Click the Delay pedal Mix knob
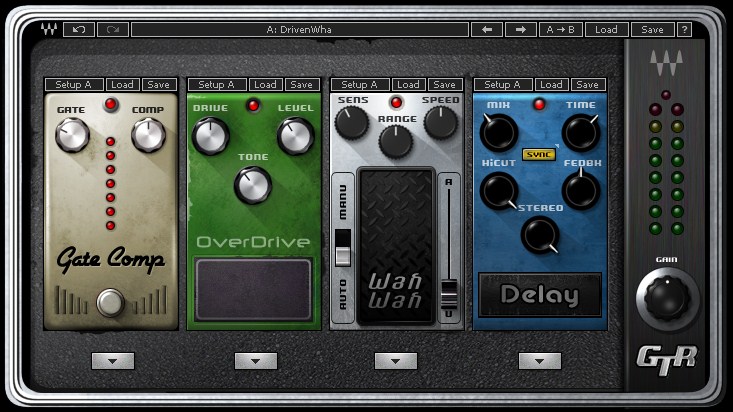 click(498, 133)
